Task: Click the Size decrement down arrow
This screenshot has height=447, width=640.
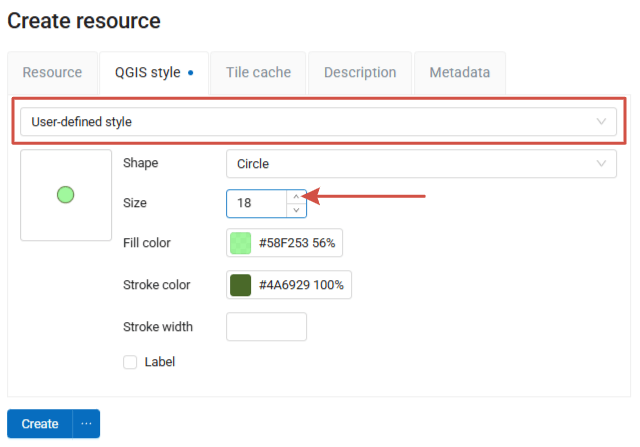Action: click(296, 210)
